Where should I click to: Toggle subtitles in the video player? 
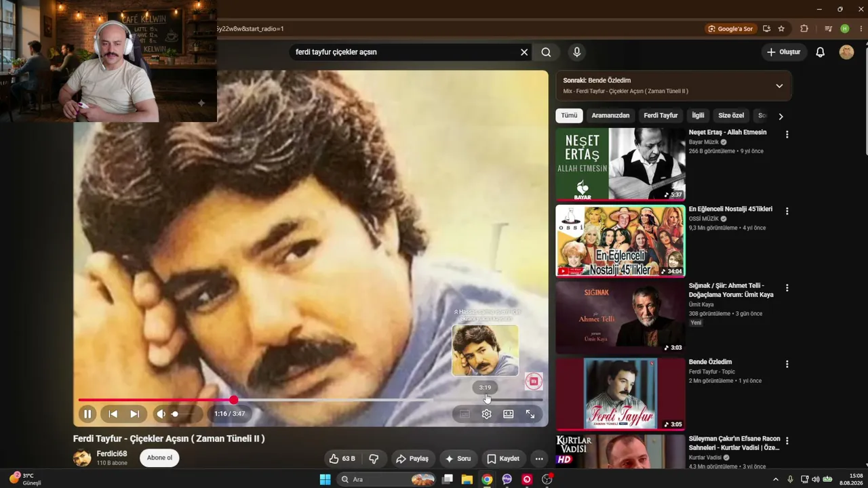(x=465, y=414)
